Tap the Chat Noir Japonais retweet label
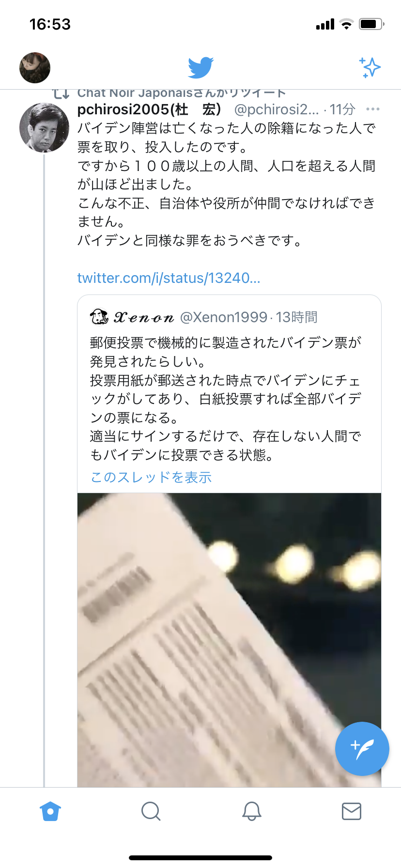Viewport: 401px width, 868px height. coord(182,93)
